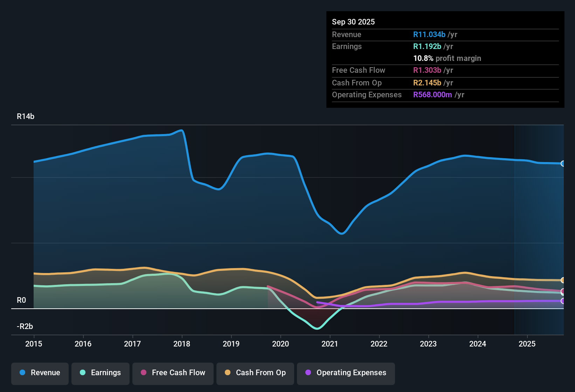The width and height of the screenshot is (575, 392).
Task: Expand the Sep 30 2025 tooltip panel
Action: [x=353, y=22]
